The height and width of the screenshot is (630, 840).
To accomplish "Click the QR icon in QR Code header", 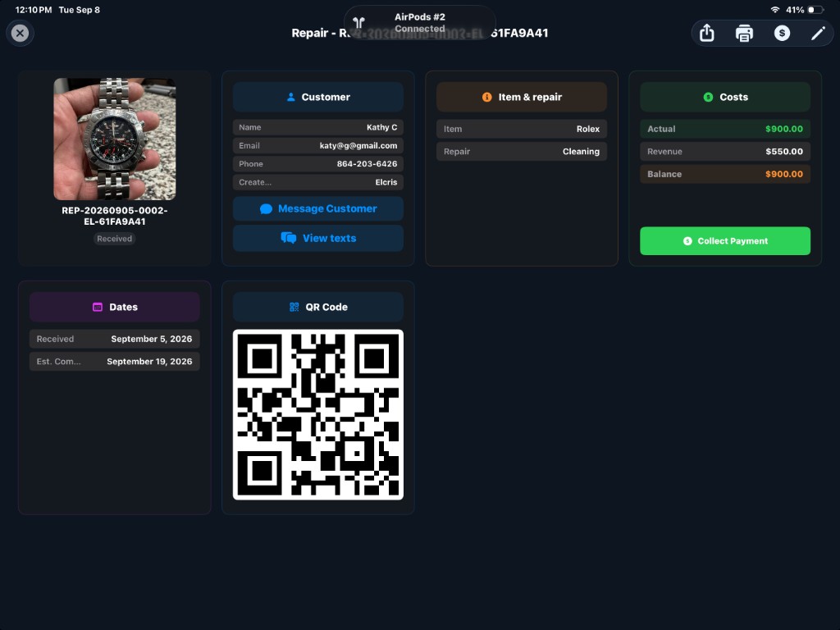I will click(x=294, y=307).
